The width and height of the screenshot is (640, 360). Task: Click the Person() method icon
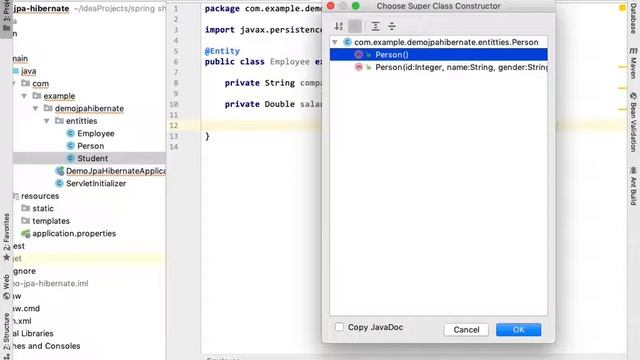tap(359, 55)
